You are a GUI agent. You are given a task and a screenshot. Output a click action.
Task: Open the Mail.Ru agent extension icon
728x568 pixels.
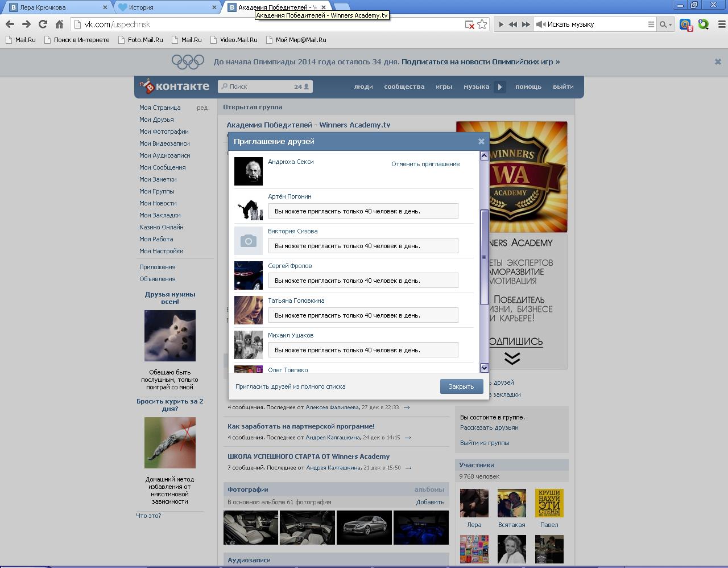[x=686, y=24]
